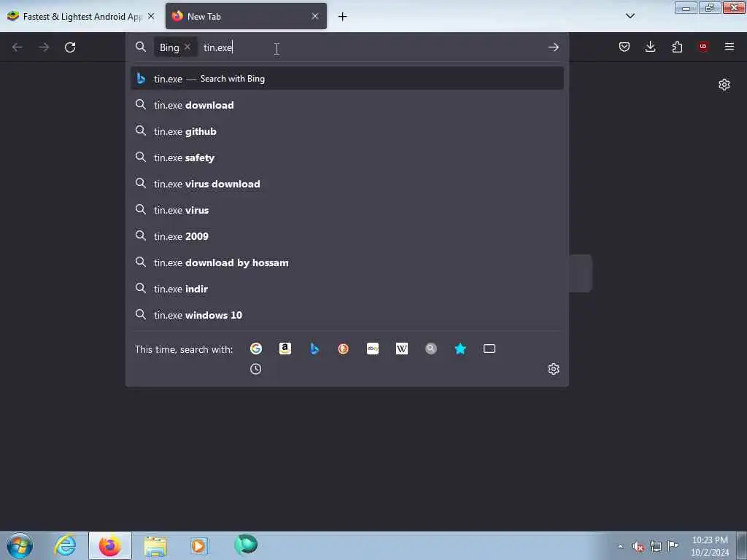Expand the list all tabs dropdown
The width and height of the screenshot is (747, 560).
pyautogui.click(x=630, y=16)
